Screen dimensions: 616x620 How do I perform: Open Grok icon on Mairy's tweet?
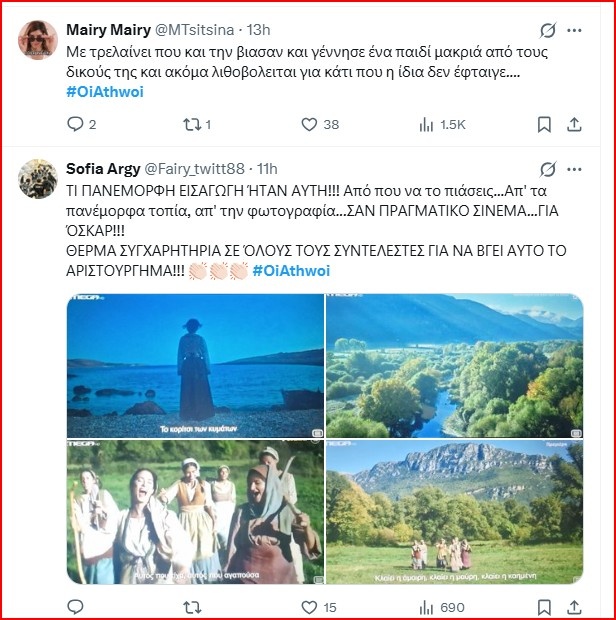pos(548,30)
